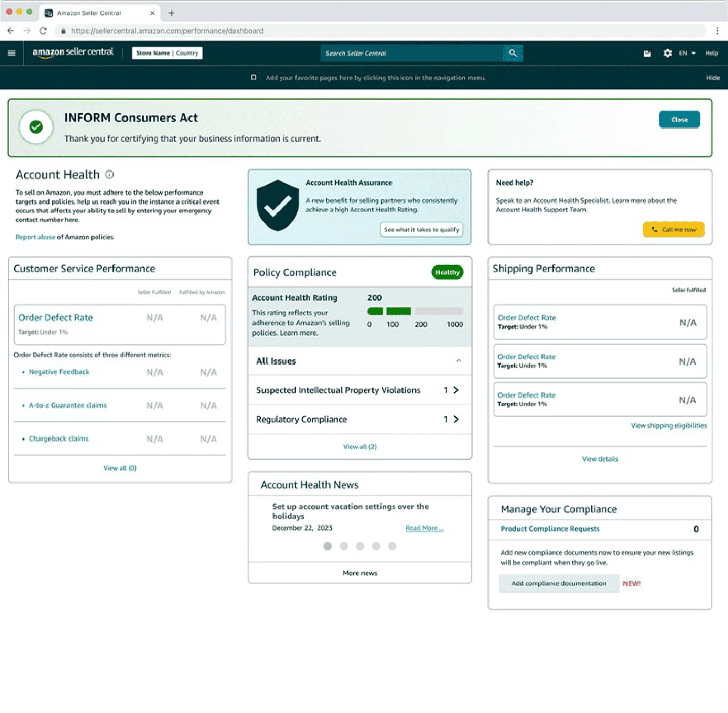Open the Negative Feedback metric
The width and height of the screenshot is (728, 713).
click(59, 372)
